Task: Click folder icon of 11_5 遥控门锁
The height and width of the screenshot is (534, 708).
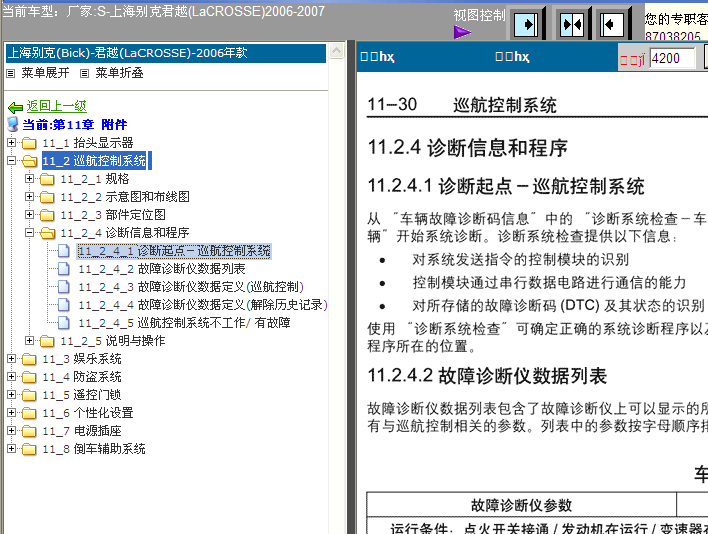Action: point(29,395)
